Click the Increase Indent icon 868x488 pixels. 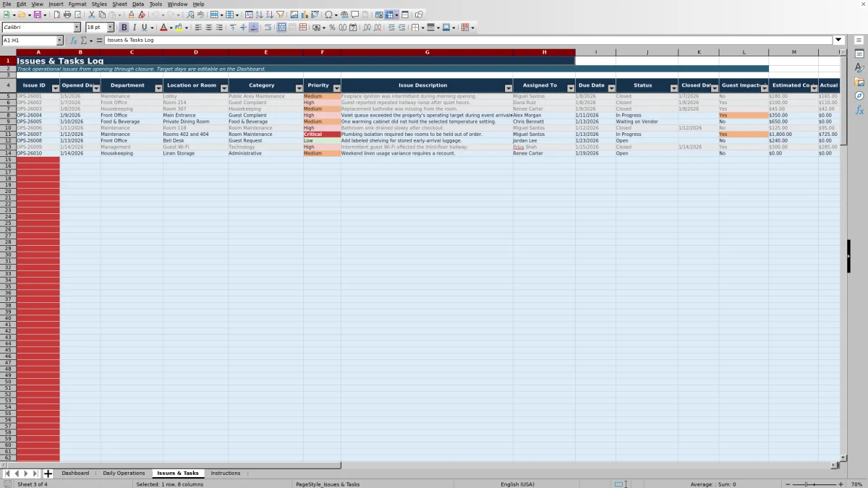tap(391, 27)
